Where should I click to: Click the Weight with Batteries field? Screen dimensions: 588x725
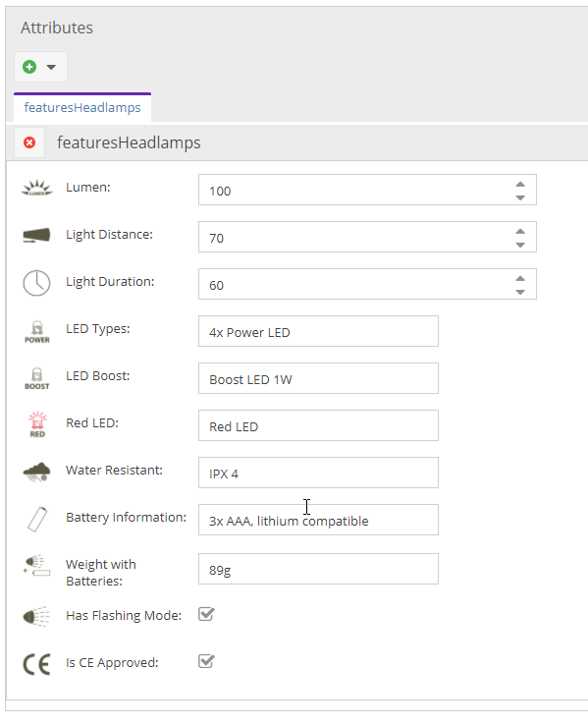tap(318, 569)
